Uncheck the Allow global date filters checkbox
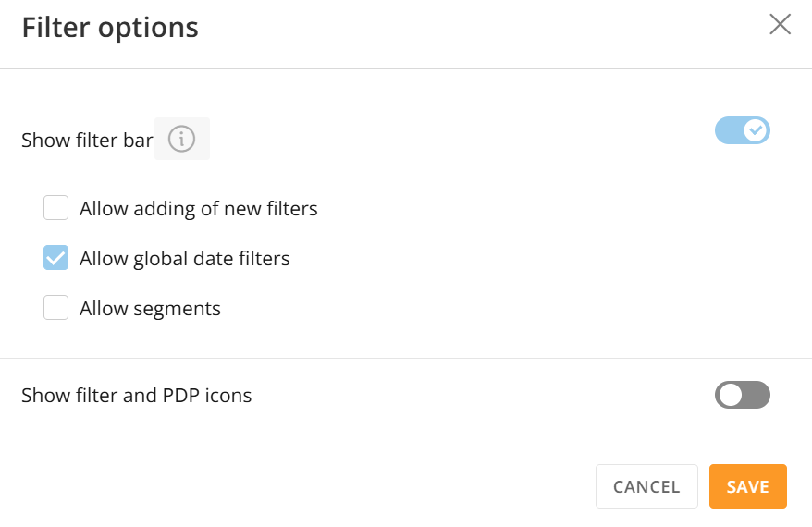 tap(56, 258)
